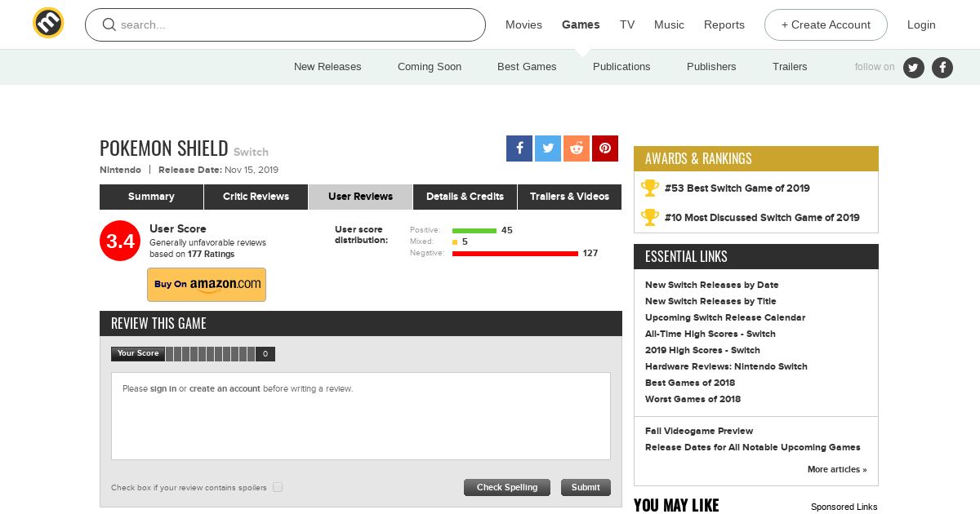980x514 pixels.
Task: Open Worst Games of 2018
Action: point(693,399)
